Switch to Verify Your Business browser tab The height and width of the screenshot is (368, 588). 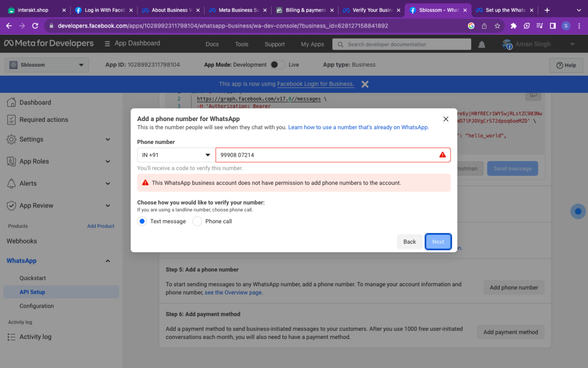371,10
